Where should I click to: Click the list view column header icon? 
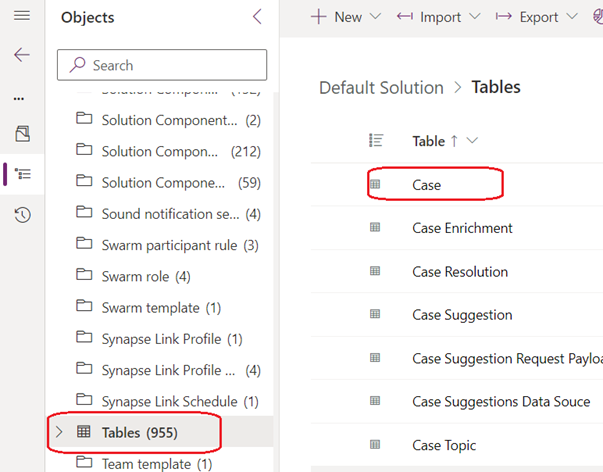tap(376, 141)
